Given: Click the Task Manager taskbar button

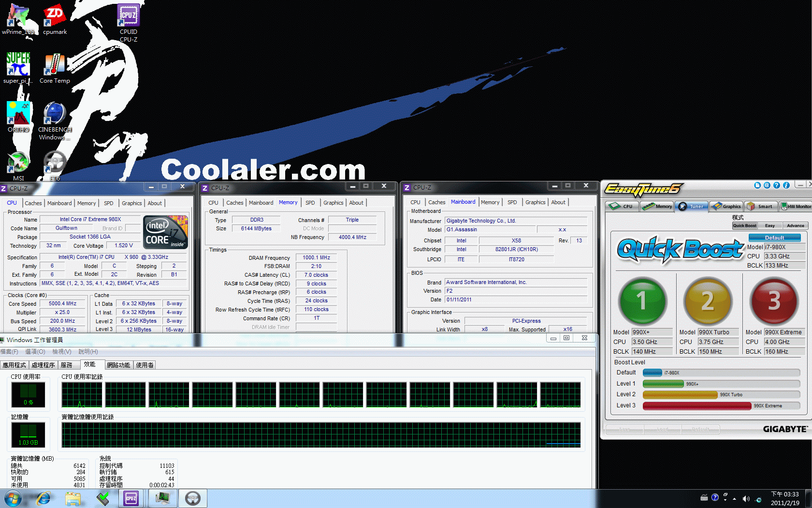Looking at the screenshot, I should click(x=162, y=498).
